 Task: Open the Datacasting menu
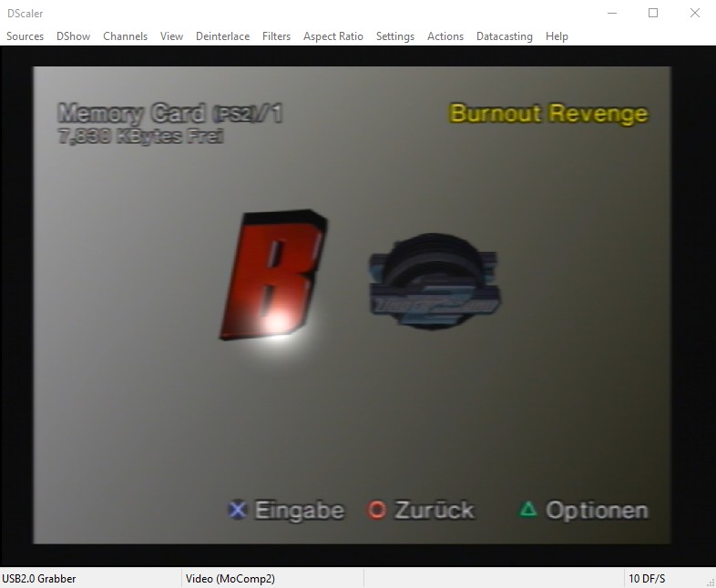click(504, 36)
